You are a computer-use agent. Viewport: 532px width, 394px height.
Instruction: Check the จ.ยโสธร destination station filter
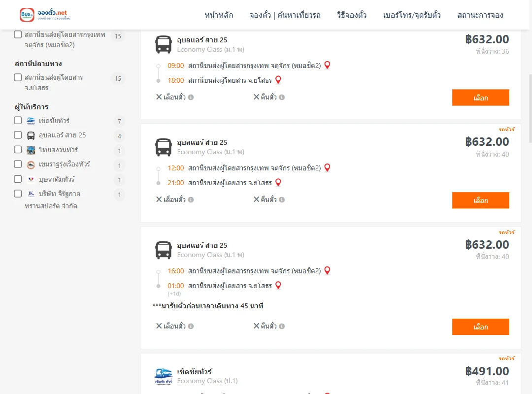18,77
